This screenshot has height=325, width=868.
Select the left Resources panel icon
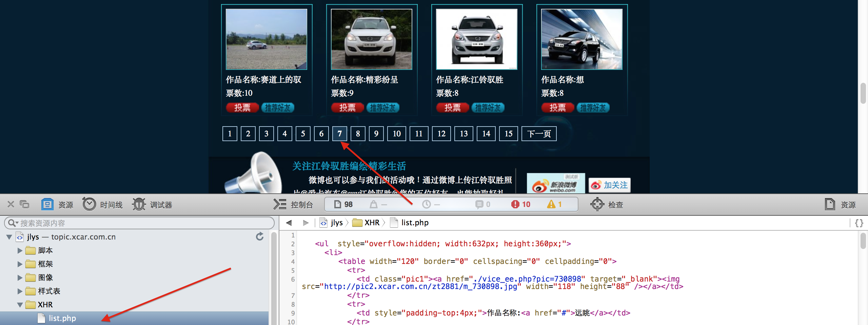click(47, 204)
